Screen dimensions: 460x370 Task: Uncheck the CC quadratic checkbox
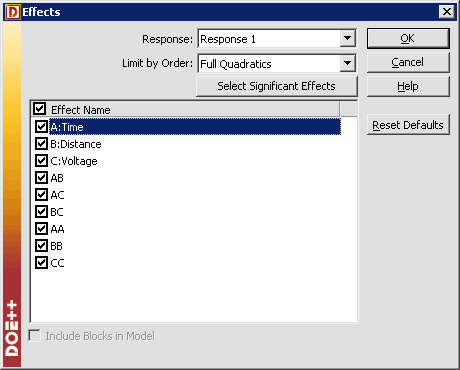coord(41,263)
